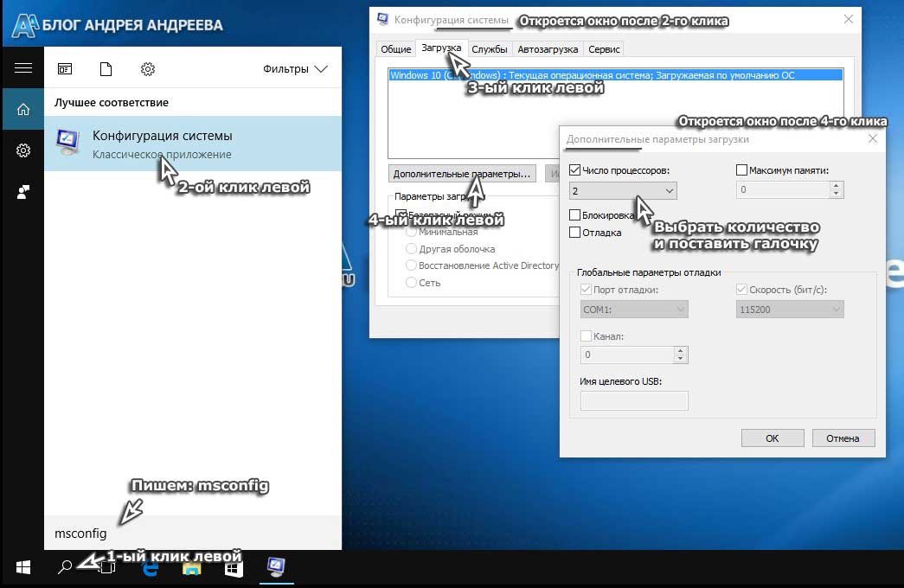Toggle the Канал checkbox
The width and height of the screenshot is (904, 588).
pos(586,336)
